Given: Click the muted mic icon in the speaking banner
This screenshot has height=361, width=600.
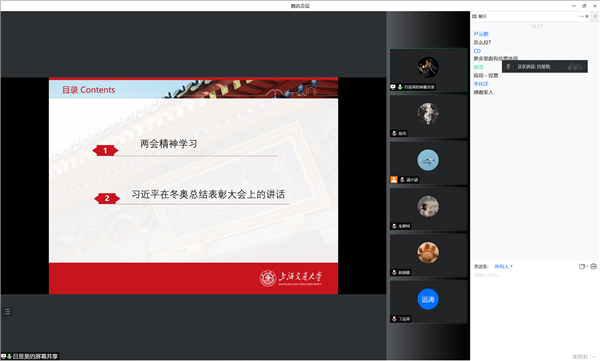Looking at the screenshot, I should click(508, 67).
